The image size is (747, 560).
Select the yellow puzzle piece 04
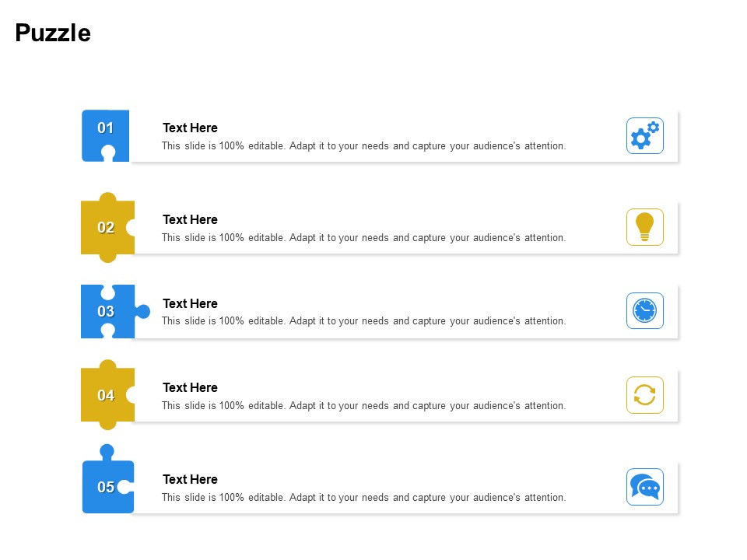click(107, 395)
